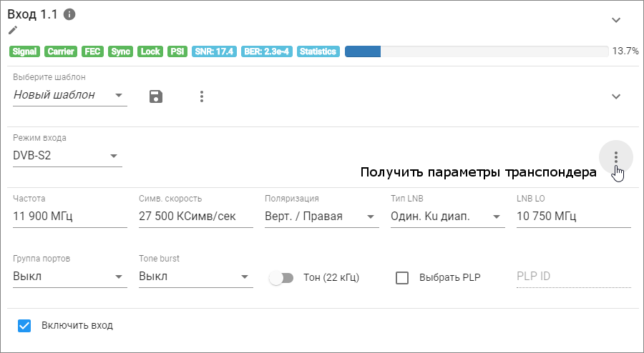Viewport: 644px width, 353px height.
Task: Click the LNB LO 10 750 МГц field
Action: 574,217
